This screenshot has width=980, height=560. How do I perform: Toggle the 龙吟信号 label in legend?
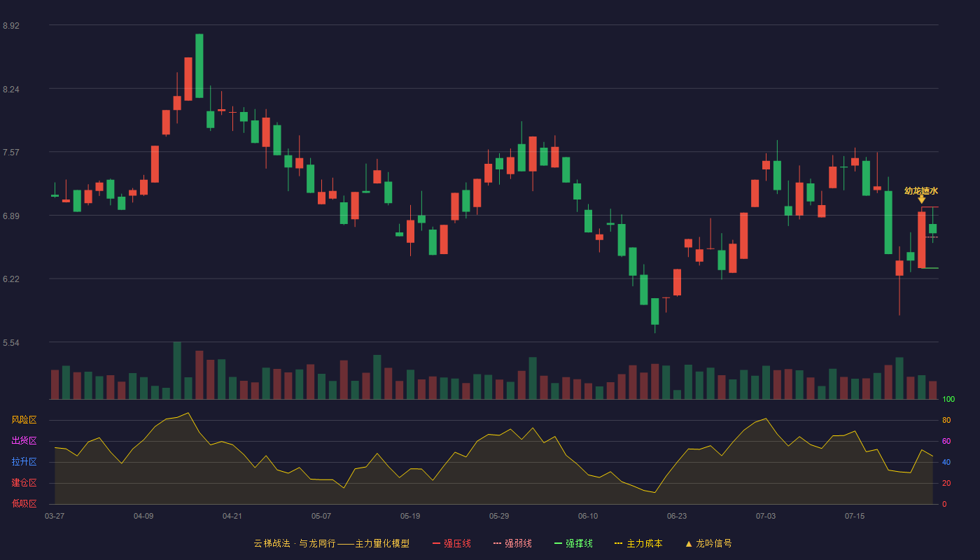(713, 544)
